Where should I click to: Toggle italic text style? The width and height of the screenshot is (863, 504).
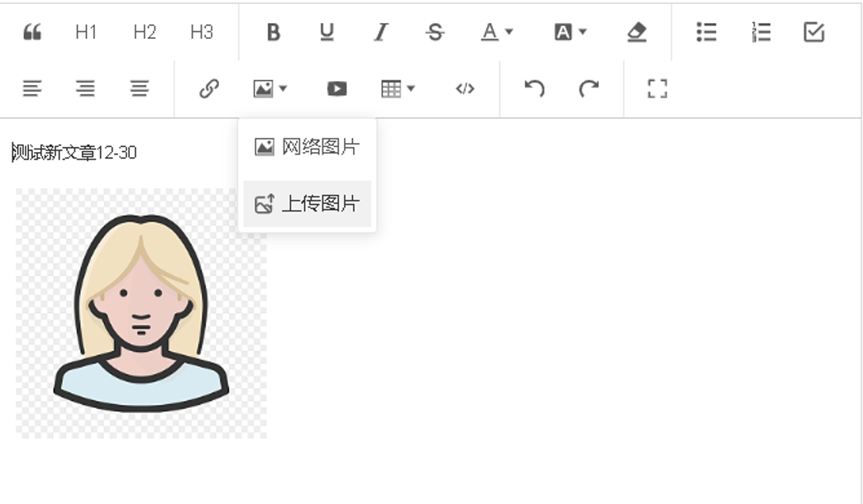pyautogui.click(x=380, y=32)
